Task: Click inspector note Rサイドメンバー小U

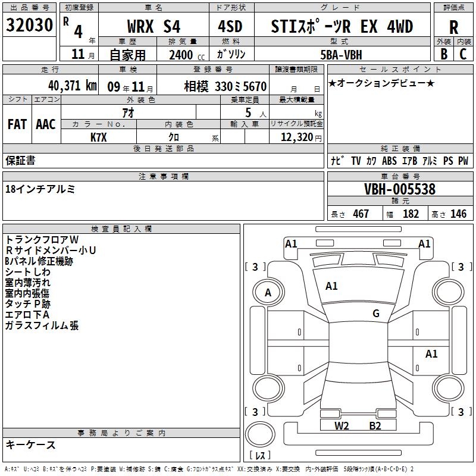Action: click(x=51, y=250)
